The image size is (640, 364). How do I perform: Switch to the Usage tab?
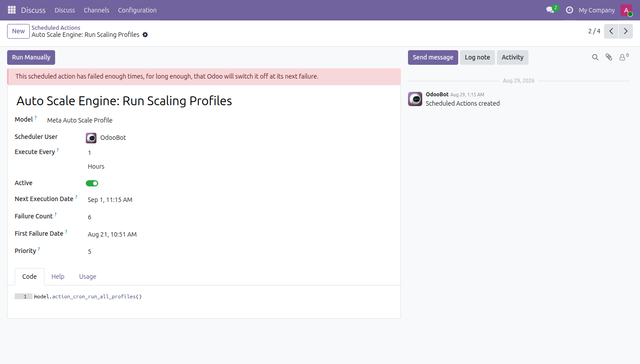click(88, 277)
